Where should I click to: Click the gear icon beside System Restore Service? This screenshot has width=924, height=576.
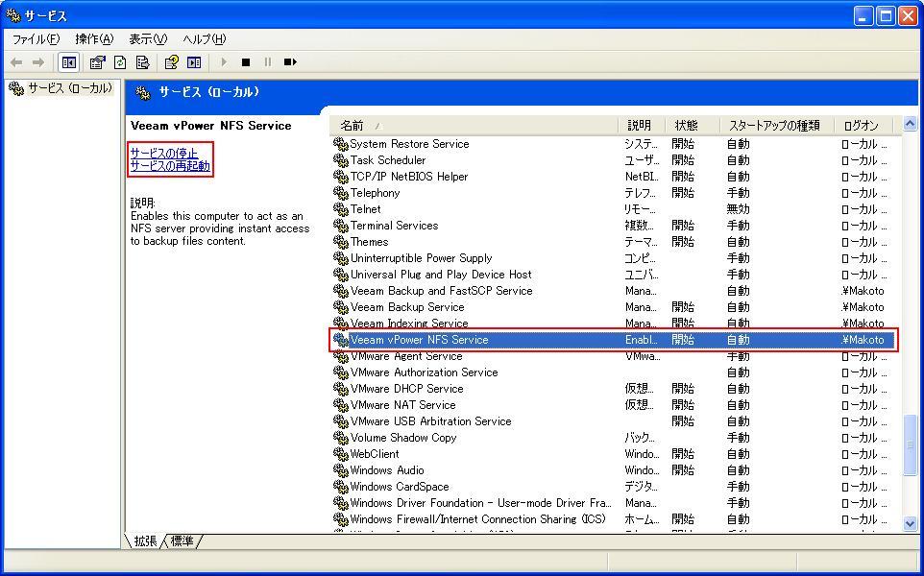(341, 144)
